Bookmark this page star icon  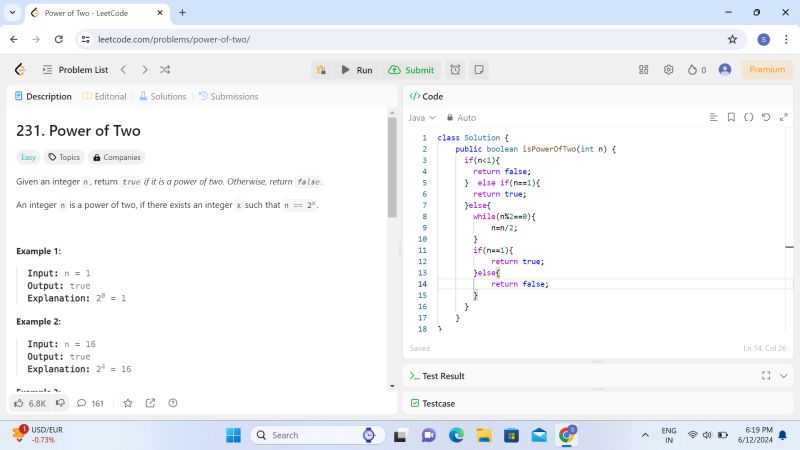[x=732, y=39]
